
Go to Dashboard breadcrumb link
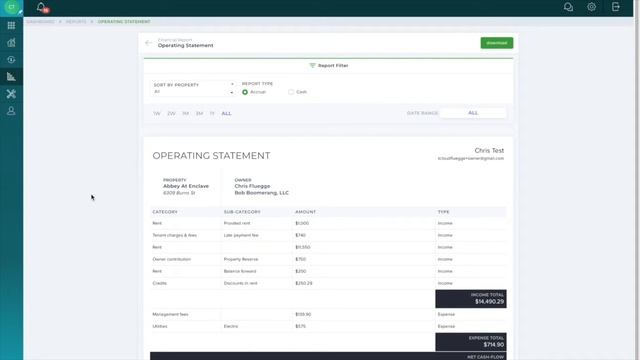40,22
